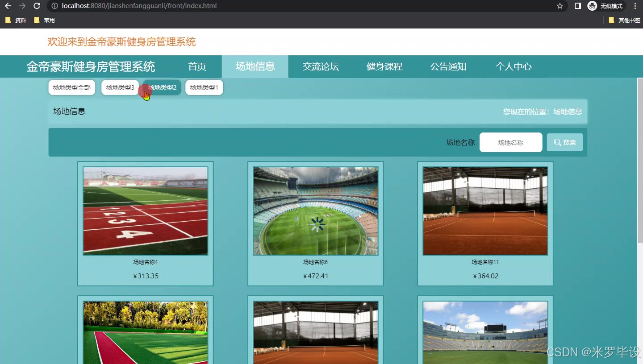643x364 pixels.
Task: Click the 场地名称 label beside the search box
Action: [460, 143]
